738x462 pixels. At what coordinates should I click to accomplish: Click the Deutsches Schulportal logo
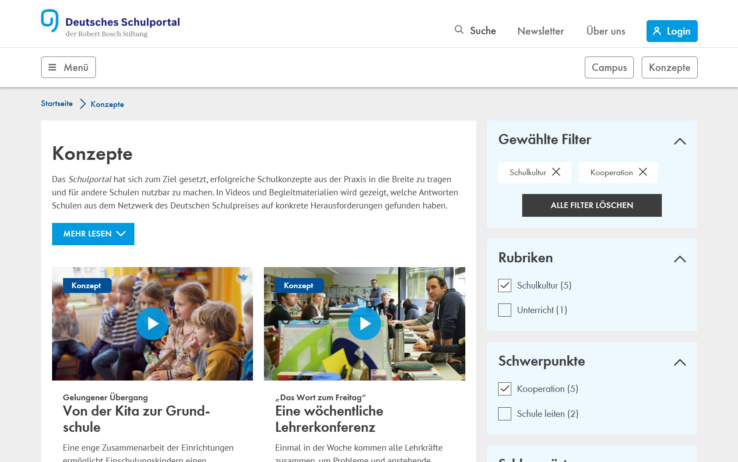coord(111,24)
